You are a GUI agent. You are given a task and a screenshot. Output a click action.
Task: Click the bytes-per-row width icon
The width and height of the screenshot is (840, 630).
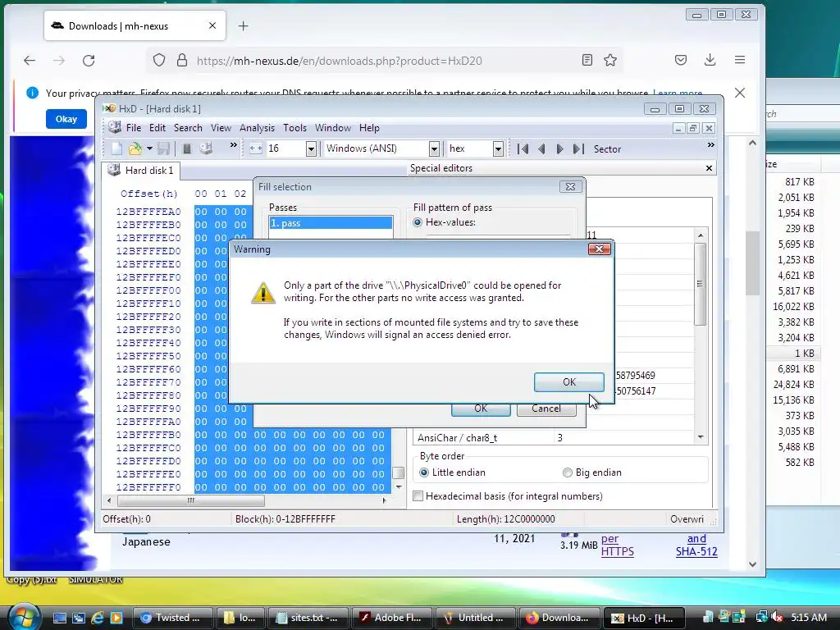coord(256,149)
